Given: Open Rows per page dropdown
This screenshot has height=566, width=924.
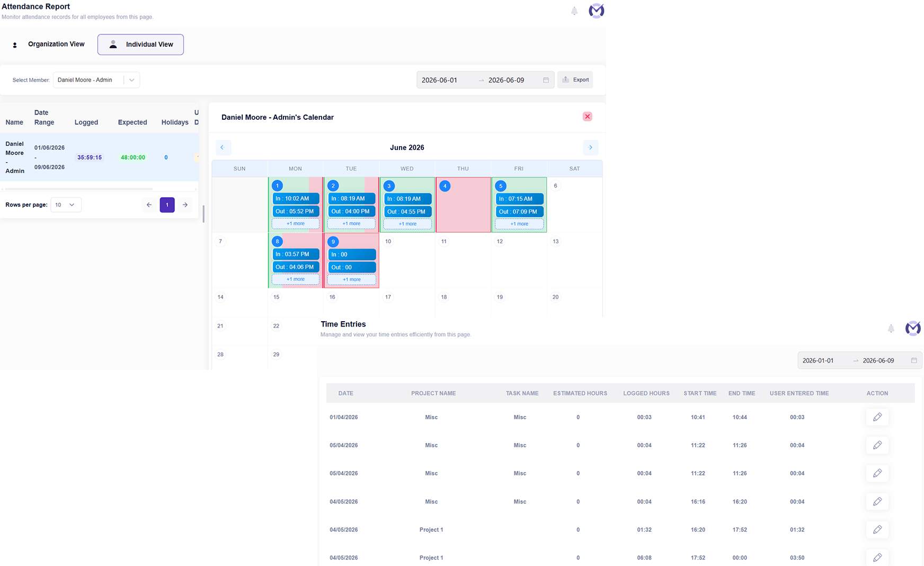Looking at the screenshot, I should (66, 205).
